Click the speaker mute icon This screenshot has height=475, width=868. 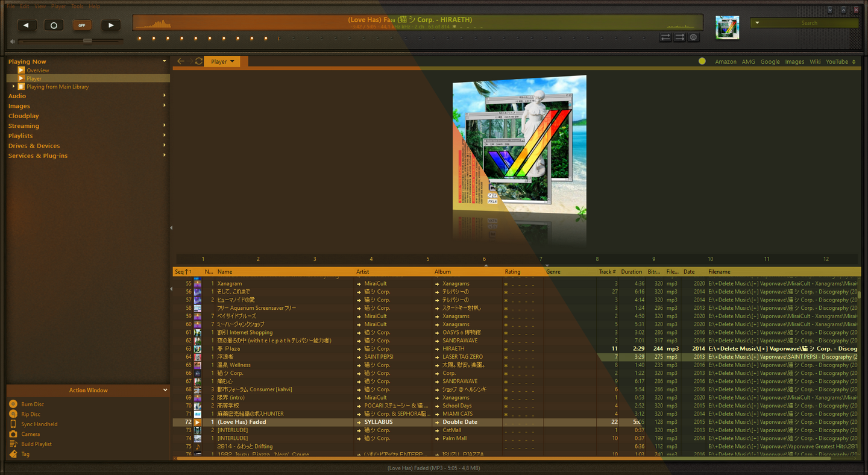coord(12,42)
